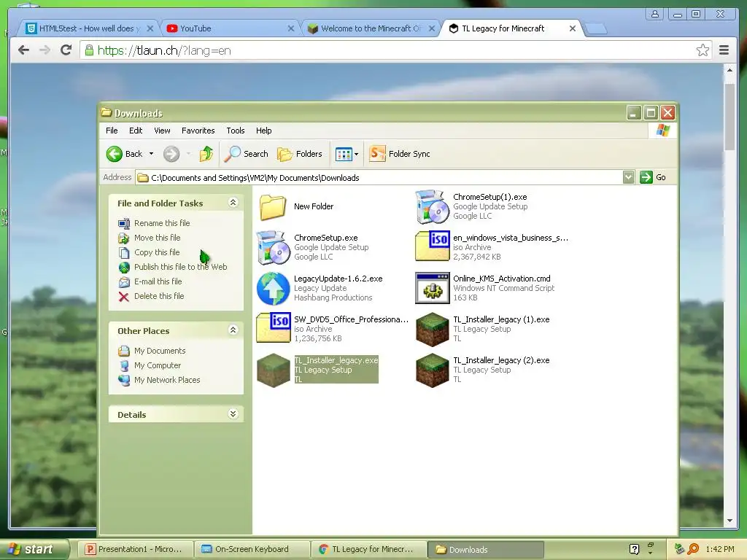
Task: Click the Rename this file icon
Action: 124,223
